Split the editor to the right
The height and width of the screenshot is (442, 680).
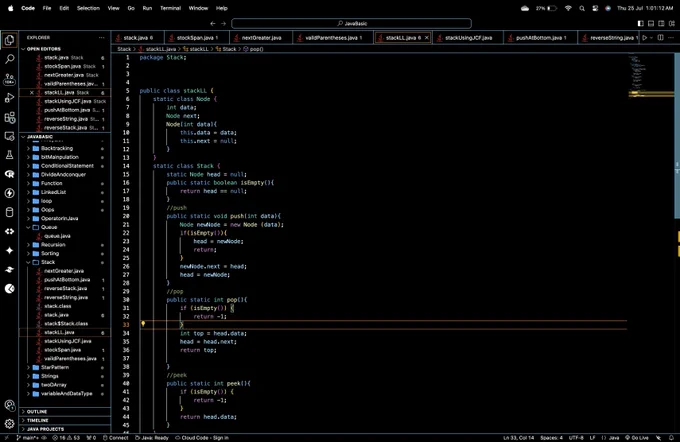coord(660,38)
